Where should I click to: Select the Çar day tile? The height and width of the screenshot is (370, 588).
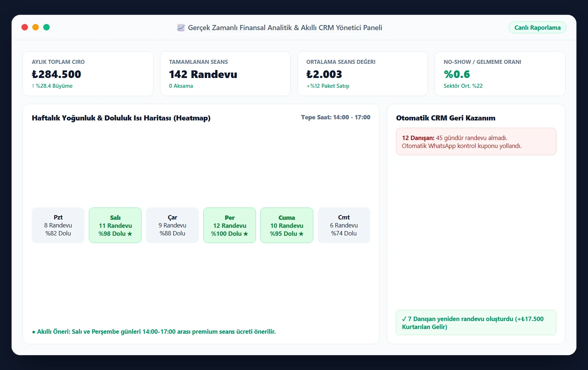172,225
